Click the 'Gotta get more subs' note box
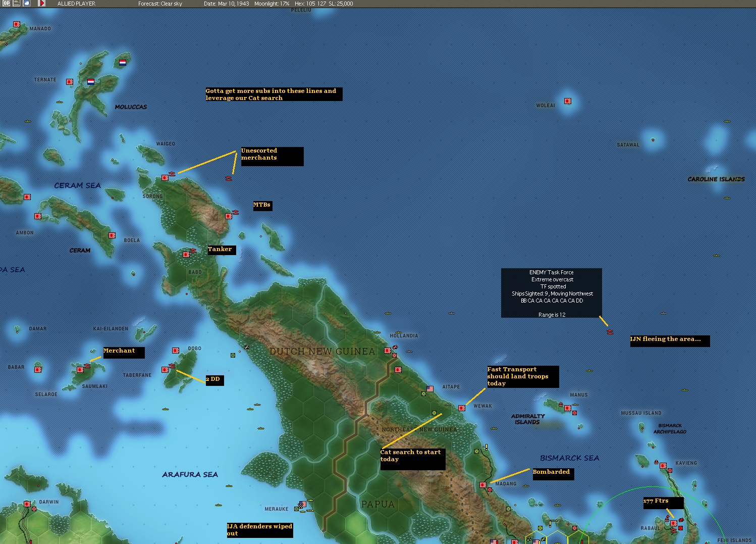 click(x=274, y=94)
